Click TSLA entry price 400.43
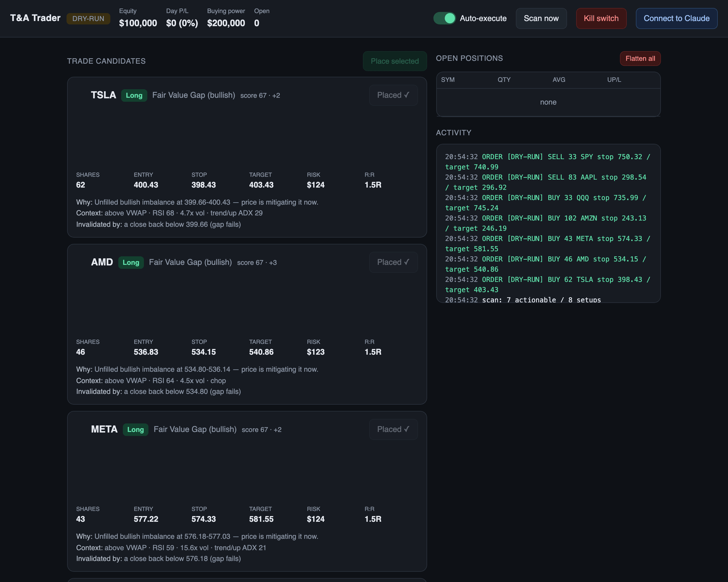 pos(146,185)
